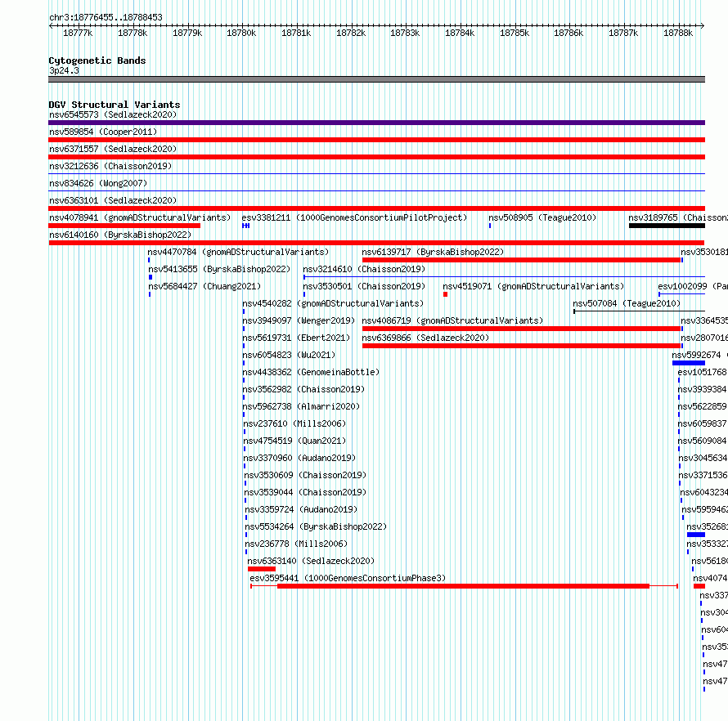Click the blue nsv5992674 variant bar
Screen dimensions: 728x721
(689, 363)
